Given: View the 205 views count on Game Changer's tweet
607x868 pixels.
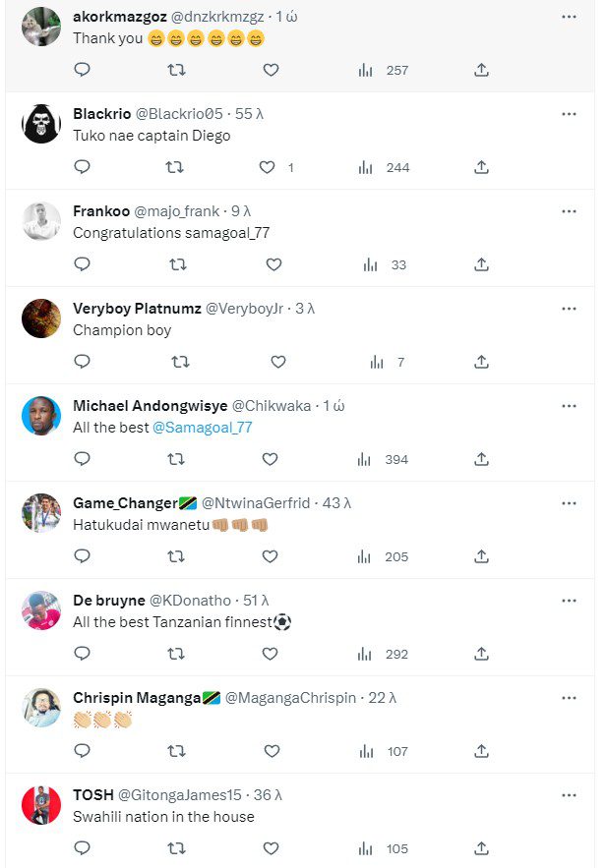Looking at the screenshot, I should coord(385,556).
